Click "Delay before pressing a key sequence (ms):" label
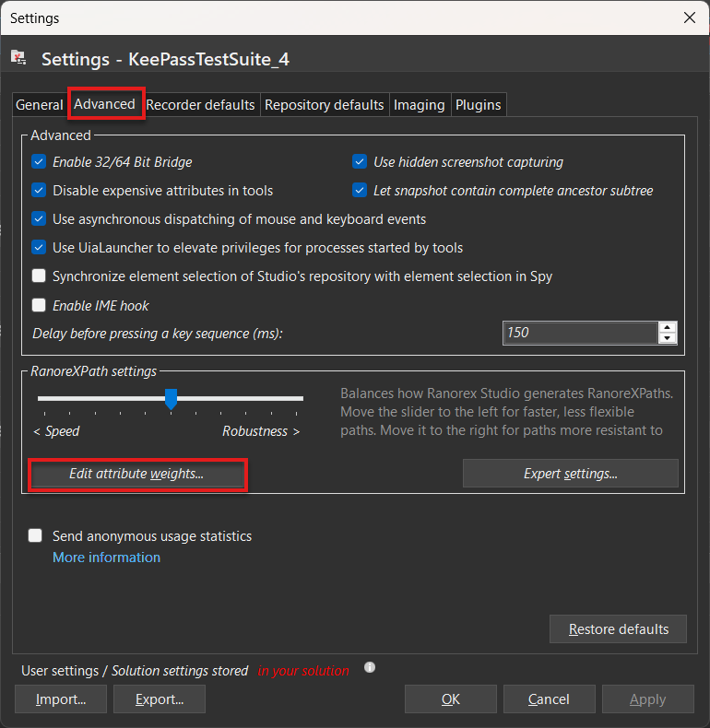The image size is (710, 728). [158, 334]
